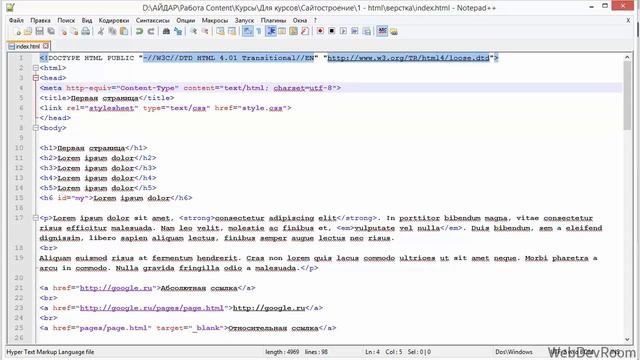Open the Кодировки menu
The height and width of the screenshot is (360, 640).
pyautogui.click(x=114, y=20)
